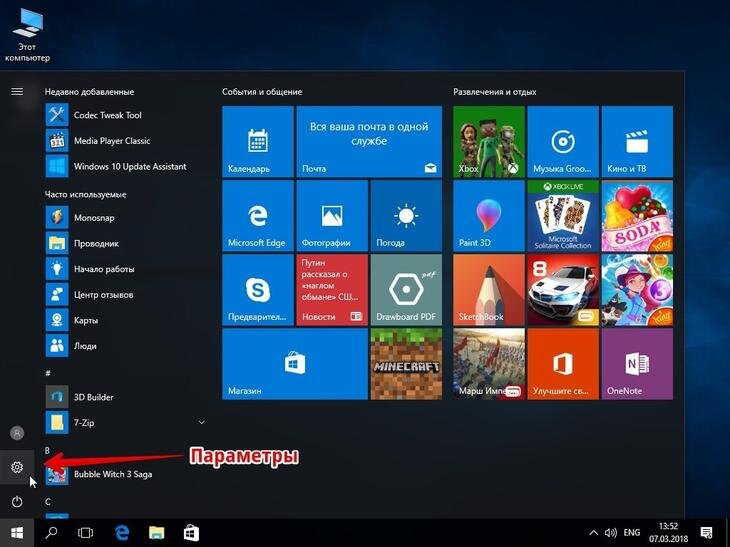The width and height of the screenshot is (730, 547).
Task: Launch the Карты maps app
Action: (x=125, y=320)
